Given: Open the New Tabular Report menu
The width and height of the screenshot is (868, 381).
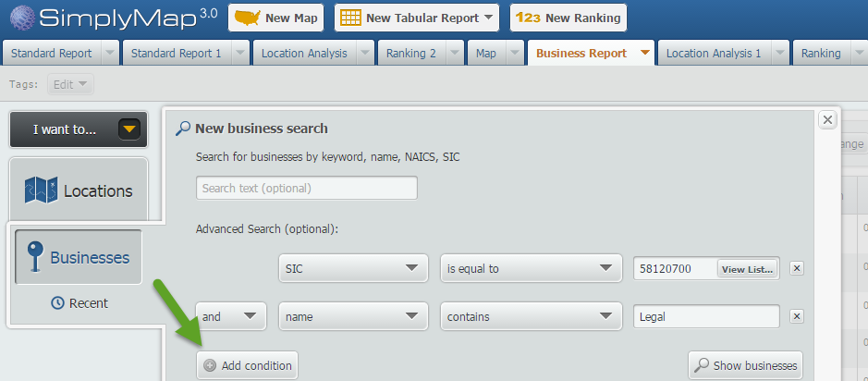Looking at the screenshot, I should point(416,18).
